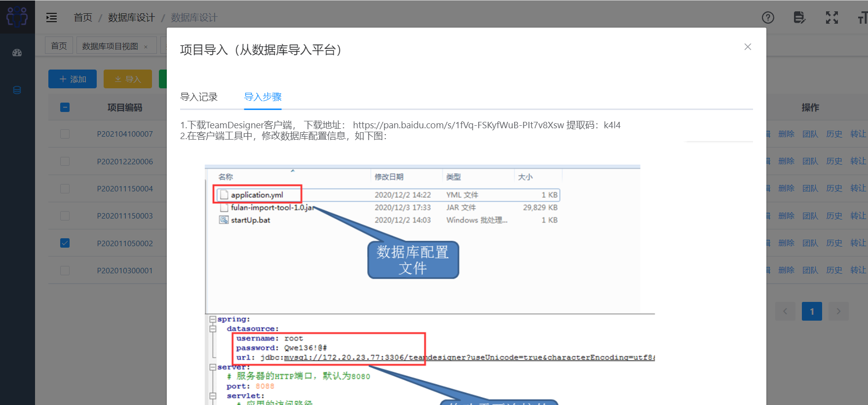The height and width of the screenshot is (405, 868).
Task: Open the help question-mark icon in the header
Action: (x=768, y=18)
